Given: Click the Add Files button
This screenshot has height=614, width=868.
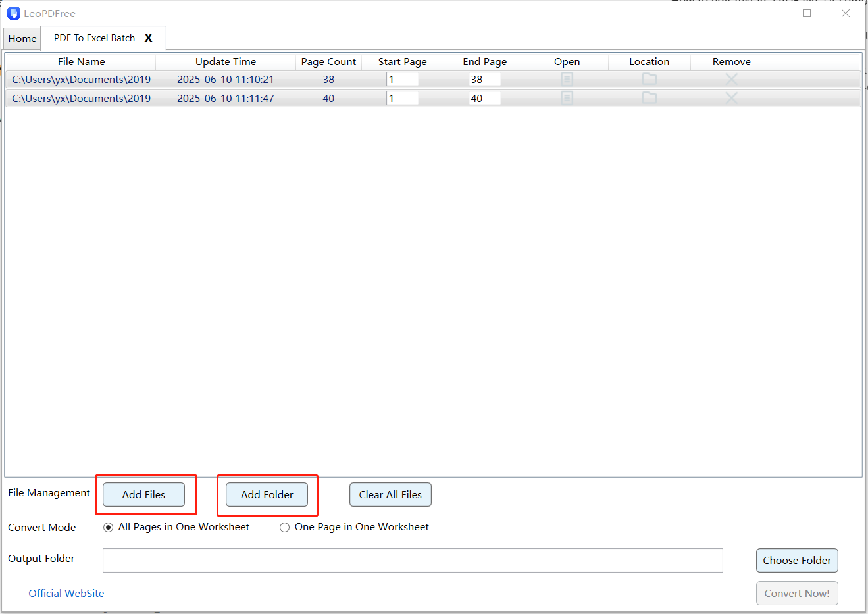Looking at the screenshot, I should coord(143,494).
